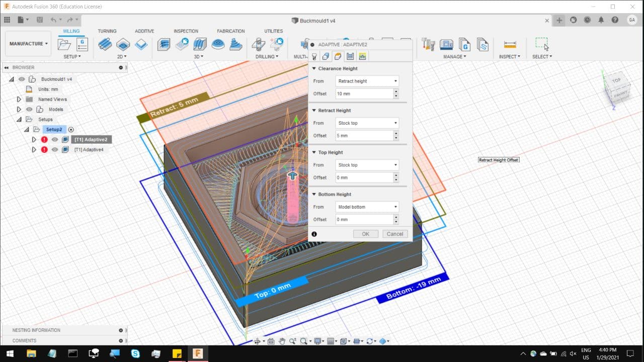Viewport: 644px width, 362px height.
Task: Open the Help question mark
Action: [x=615, y=20]
